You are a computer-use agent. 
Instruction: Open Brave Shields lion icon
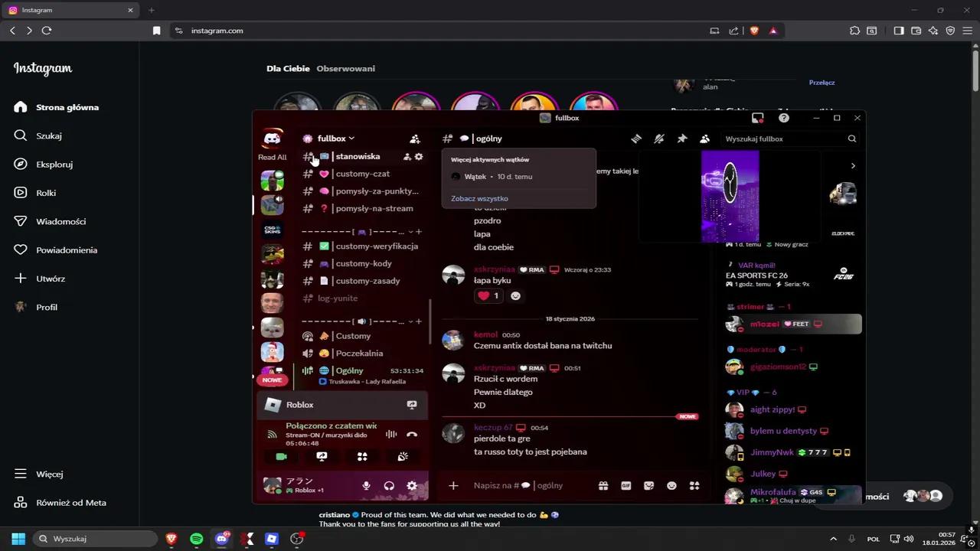(x=754, y=31)
